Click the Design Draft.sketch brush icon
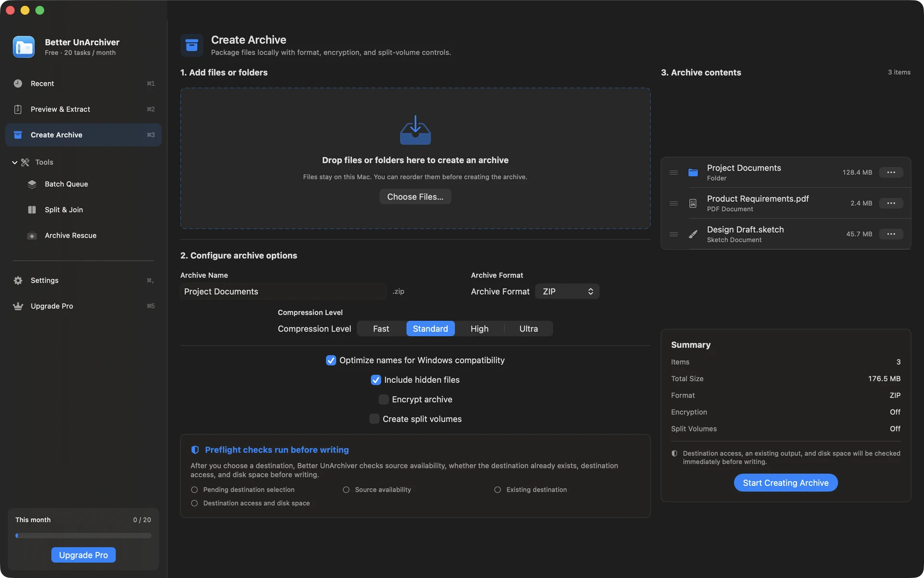Image resolution: width=924 pixels, height=578 pixels. click(693, 234)
